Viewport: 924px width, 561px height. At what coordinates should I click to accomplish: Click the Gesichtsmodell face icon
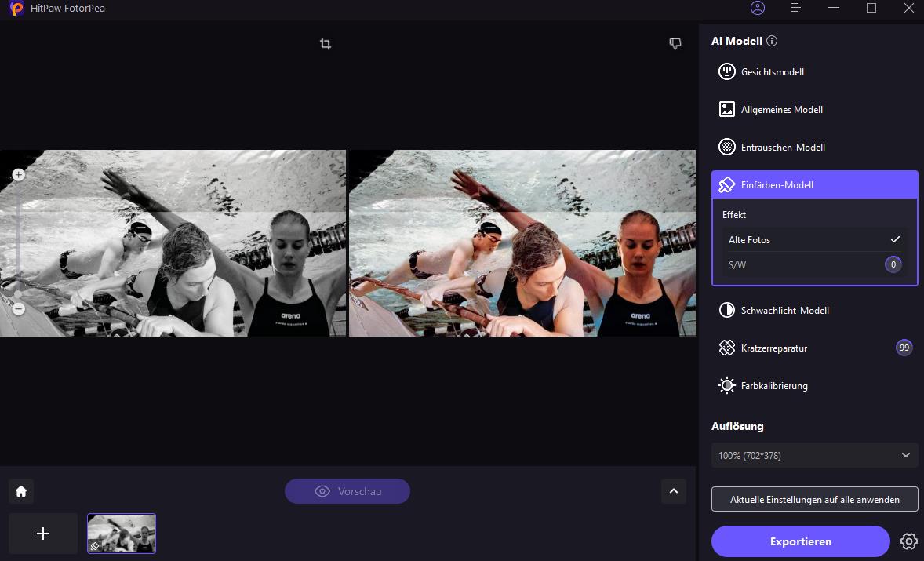[x=726, y=71]
